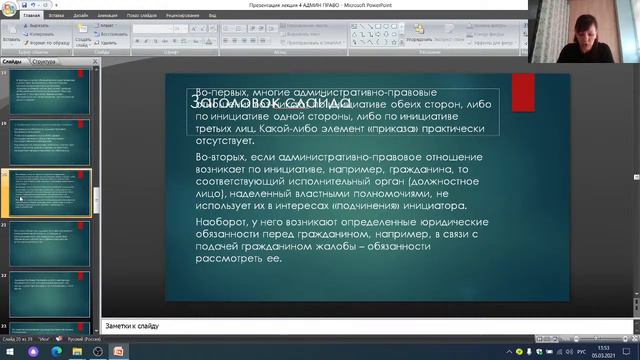Viewport: 640px width, 360px height.
Task: Open the text direction dropdown
Action: [x=304, y=25]
